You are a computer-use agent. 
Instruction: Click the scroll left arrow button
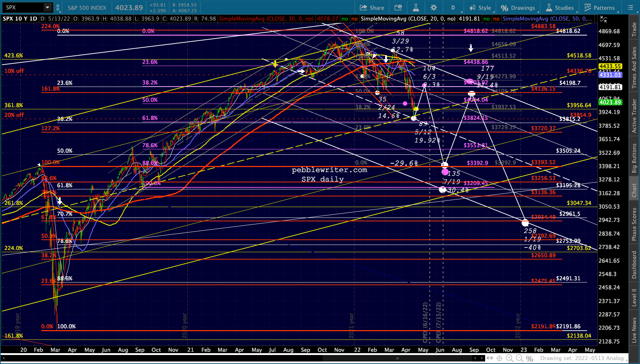(475, 358)
